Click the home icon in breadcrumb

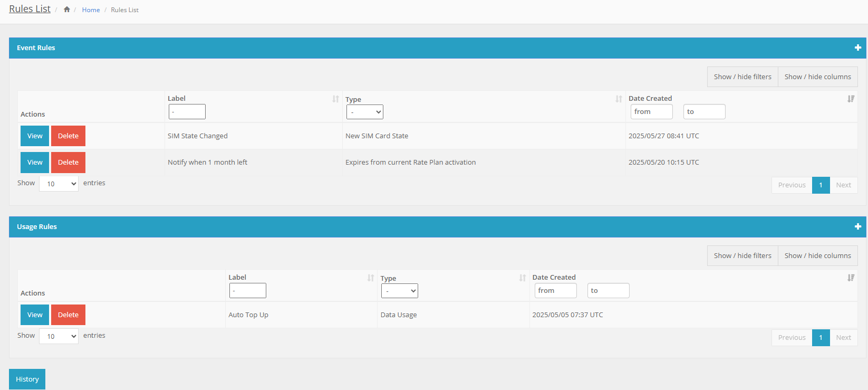(67, 9)
